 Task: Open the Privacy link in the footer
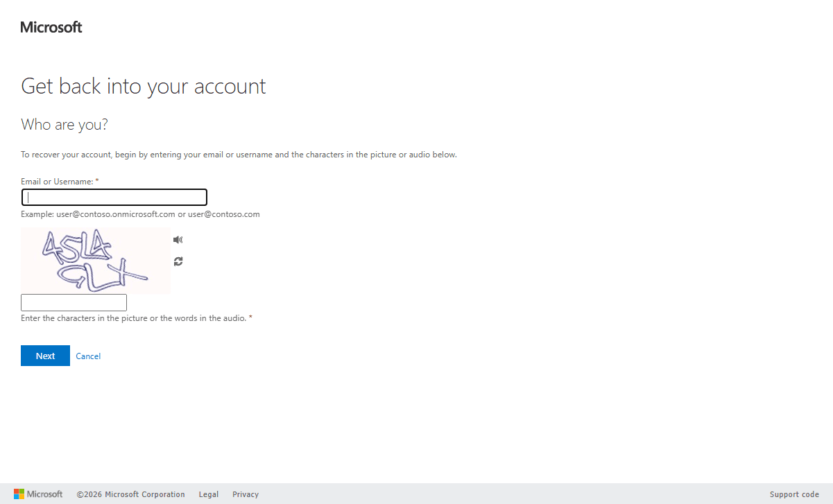pos(246,494)
